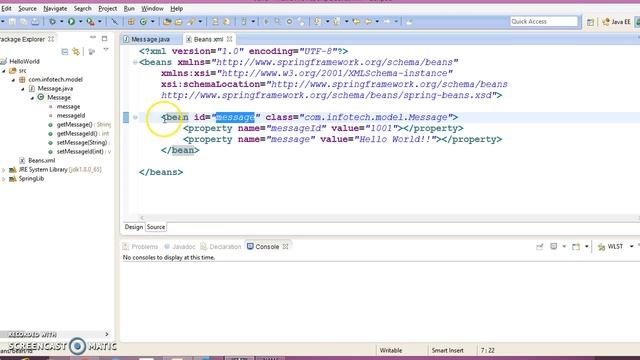640x360 pixels.
Task: Switch to the Message.java editor tab
Action: tap(151, 39)
